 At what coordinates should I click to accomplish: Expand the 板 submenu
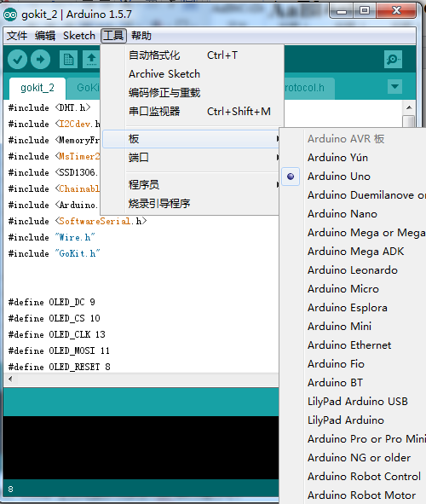point(192,139)
